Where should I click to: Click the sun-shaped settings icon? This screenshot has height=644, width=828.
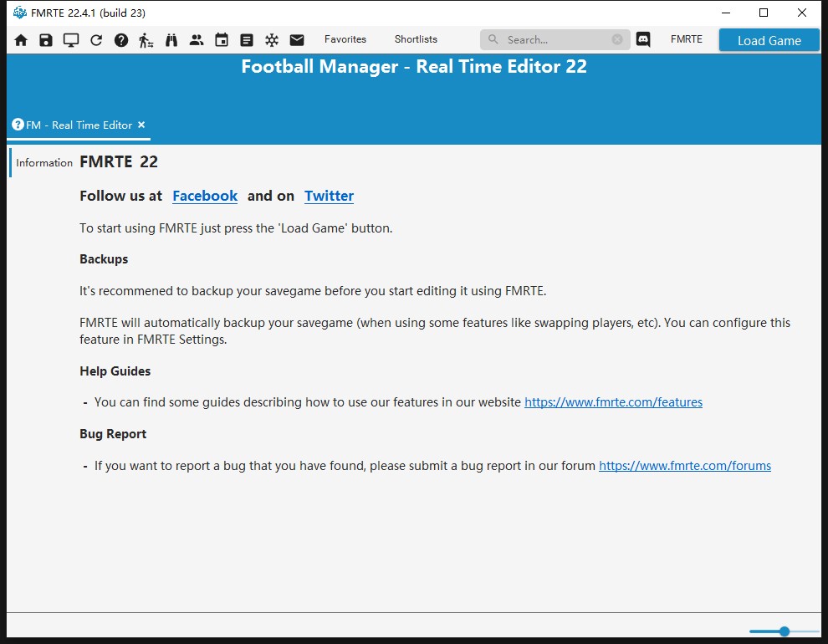tap(272, 40)
